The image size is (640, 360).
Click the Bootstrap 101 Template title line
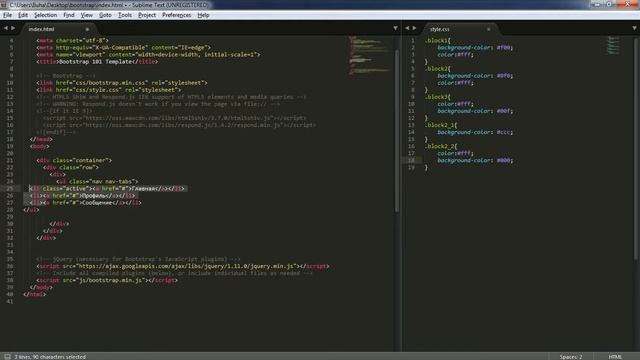pyautogui.click(x=97, y=62)
